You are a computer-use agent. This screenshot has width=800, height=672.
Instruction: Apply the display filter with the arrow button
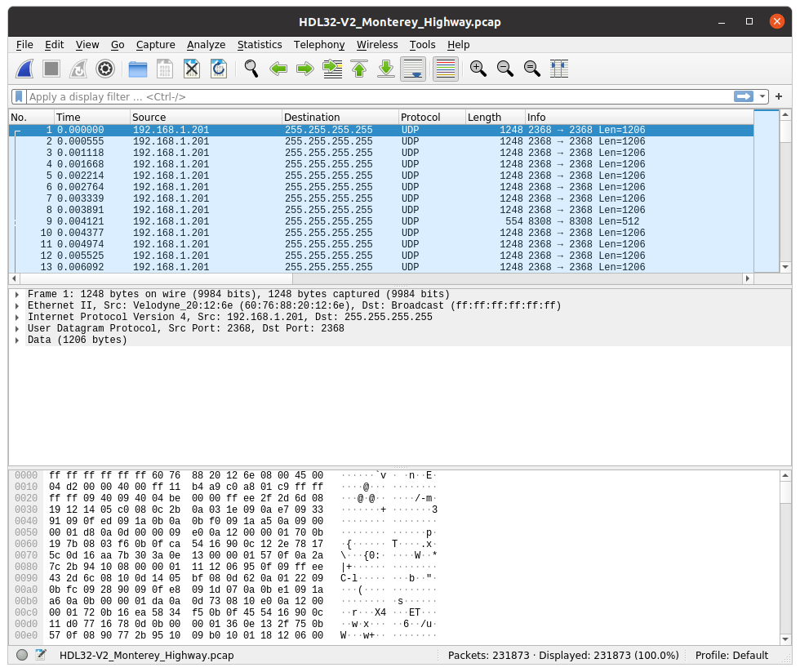(x=744, y=96)
